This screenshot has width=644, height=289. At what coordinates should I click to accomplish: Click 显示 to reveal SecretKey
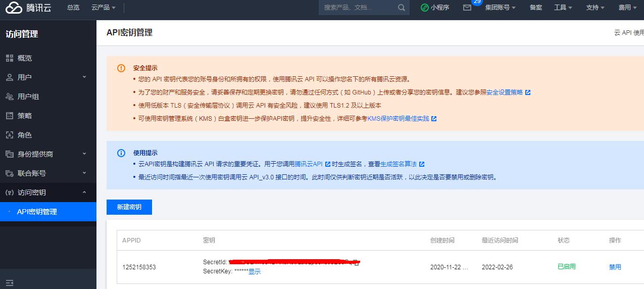tap(255, 271)
